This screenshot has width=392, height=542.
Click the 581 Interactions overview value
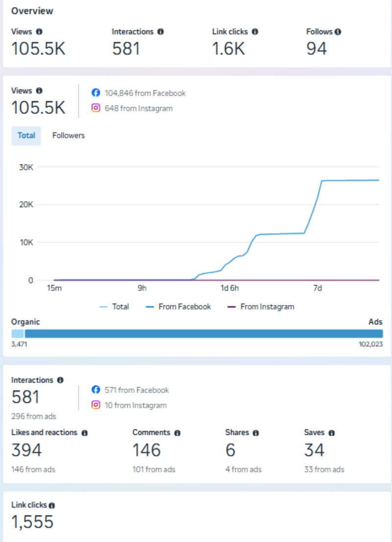(x=126, y=49)
